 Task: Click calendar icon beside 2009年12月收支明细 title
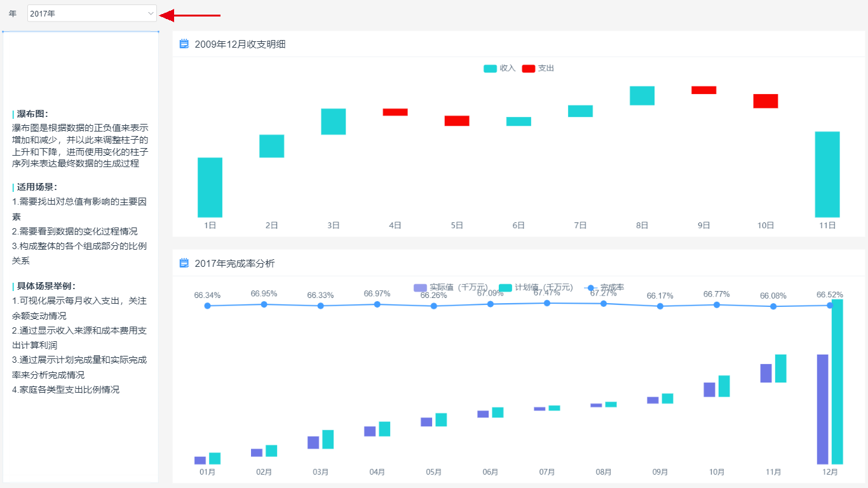[184, 44]
